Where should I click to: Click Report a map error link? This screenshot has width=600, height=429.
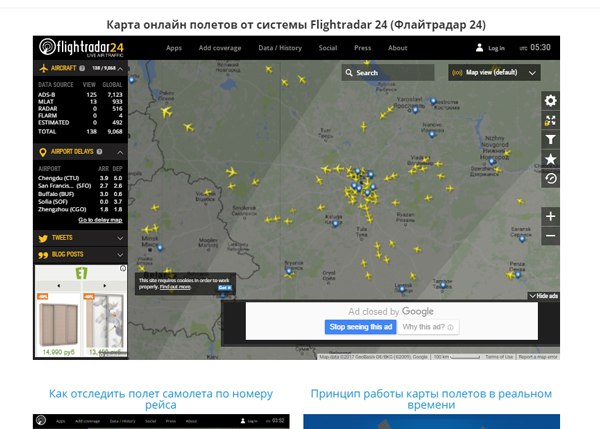coord(538,357)
